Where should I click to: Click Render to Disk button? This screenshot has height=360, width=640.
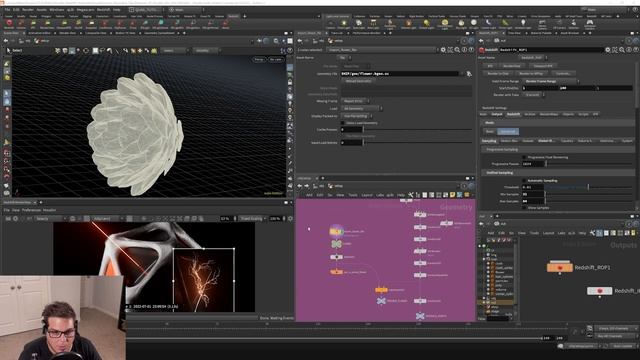(498, 73)
